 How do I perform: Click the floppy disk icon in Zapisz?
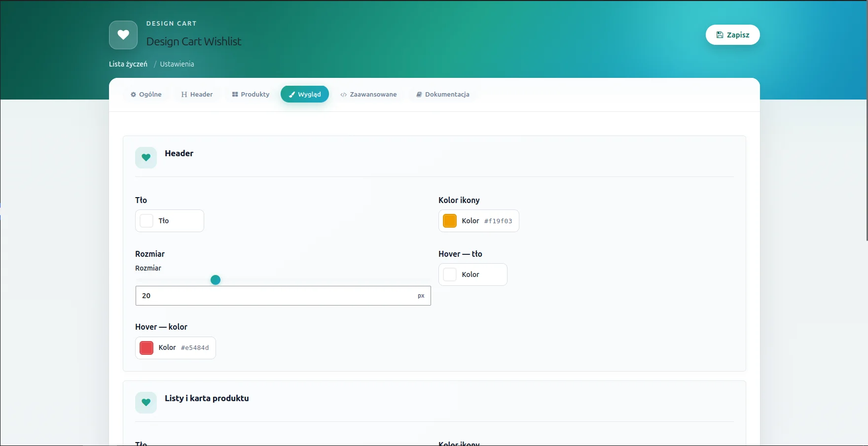click(x=720, y=35)
